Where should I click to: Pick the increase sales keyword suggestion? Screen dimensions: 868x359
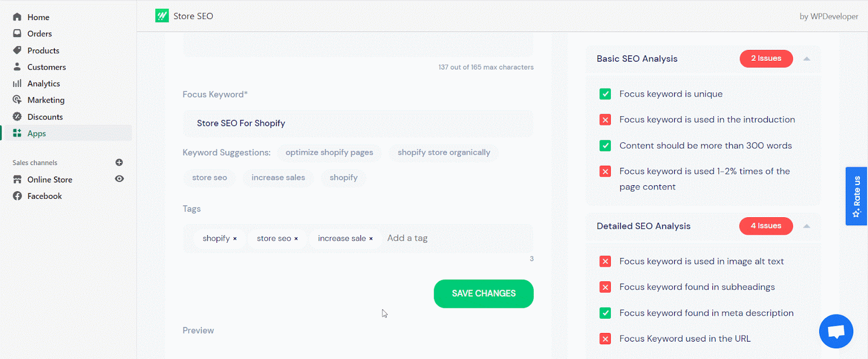coord(278,178)
